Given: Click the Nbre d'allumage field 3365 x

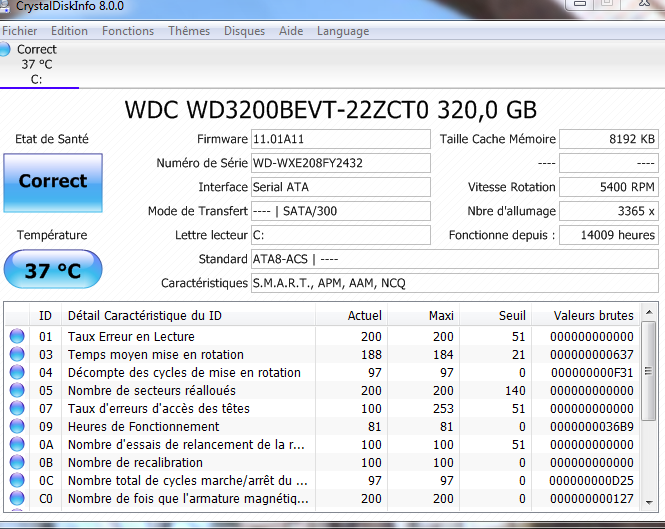Looking at the screenshot, I should pyautogui.click(x=609, y=211).
